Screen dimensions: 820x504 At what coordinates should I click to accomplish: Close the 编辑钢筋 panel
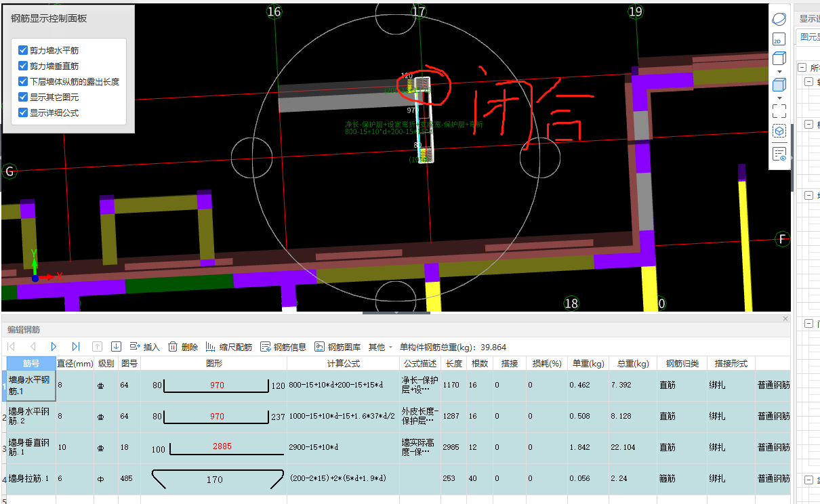[785, 318]
